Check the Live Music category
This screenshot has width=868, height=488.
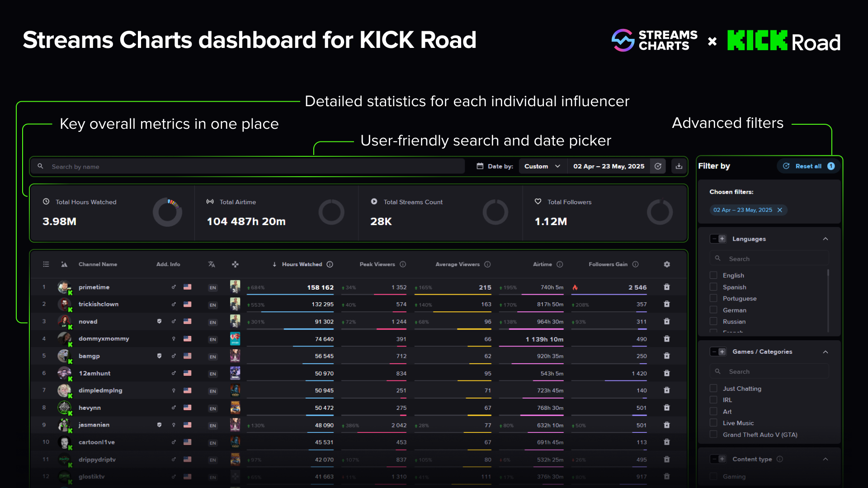pos(713,423)
